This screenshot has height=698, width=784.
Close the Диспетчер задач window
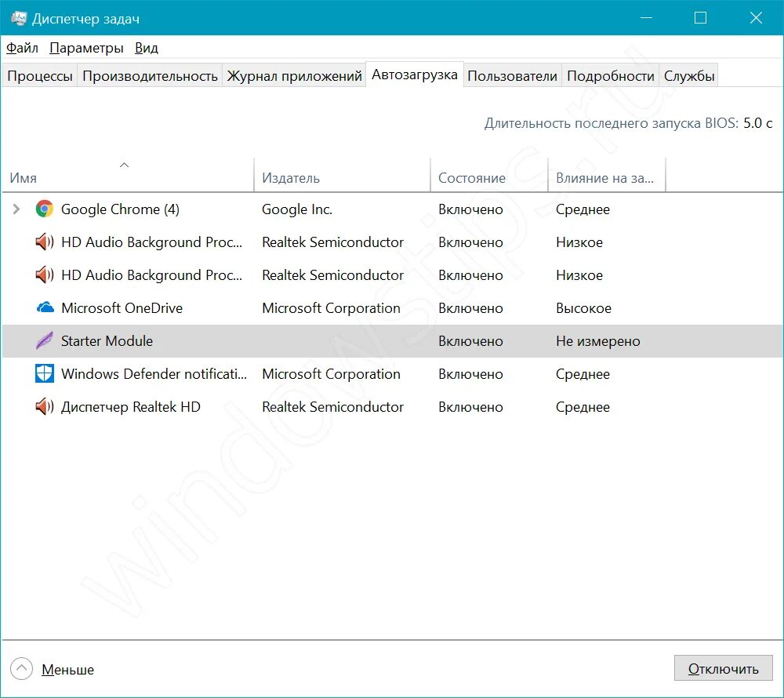[x=756, y=18]
